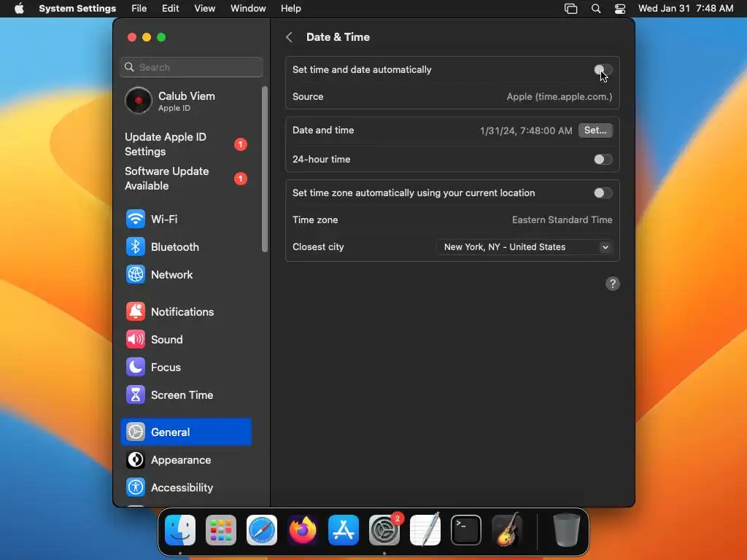Viewport: 747px width, 560px height.
Task: Go back with the chevron arrow
Action: (289, 37)
